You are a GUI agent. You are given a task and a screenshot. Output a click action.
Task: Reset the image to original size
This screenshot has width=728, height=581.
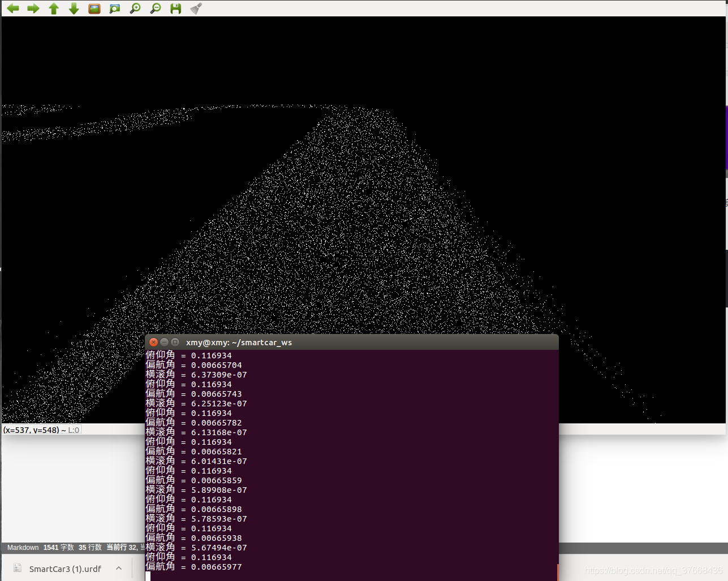coord(94,8)
